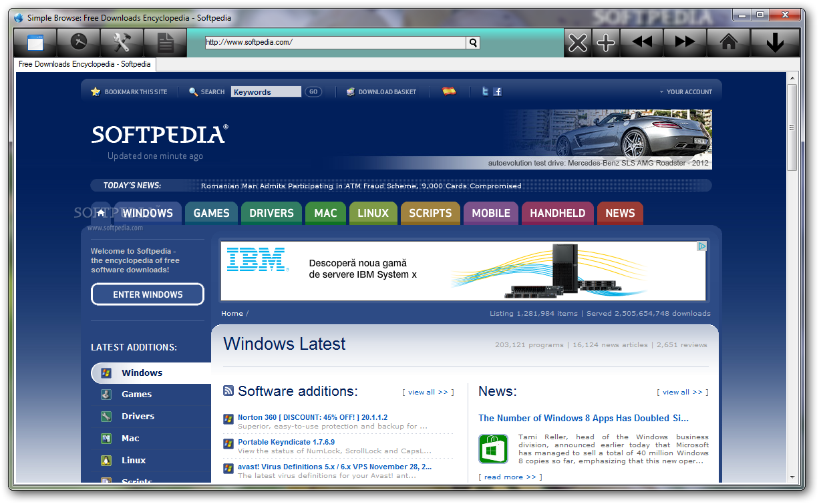The height and width of the screenshot is (504, 819).
Task: Open the Scripts navigation tab
Action: [x=430, y=213]
